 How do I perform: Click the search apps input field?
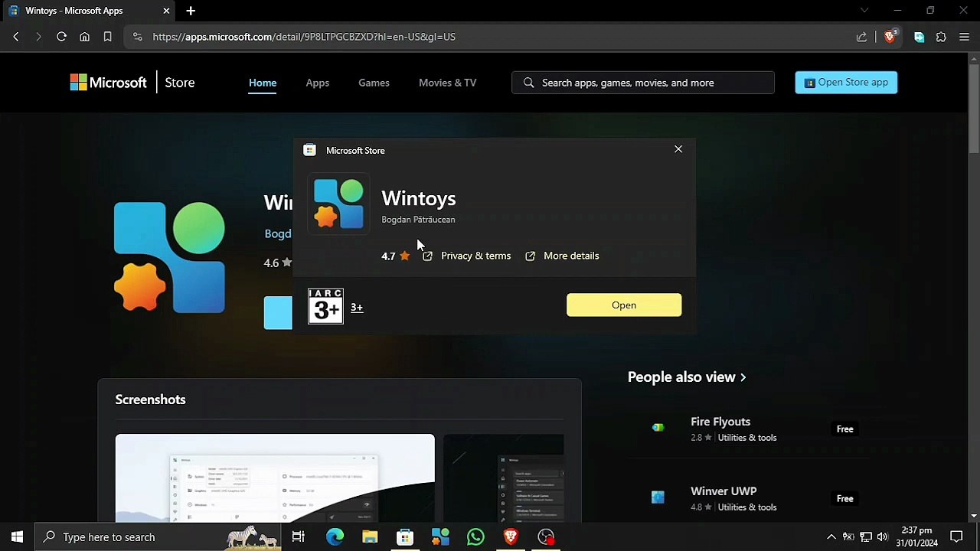(x=643, y=83)
